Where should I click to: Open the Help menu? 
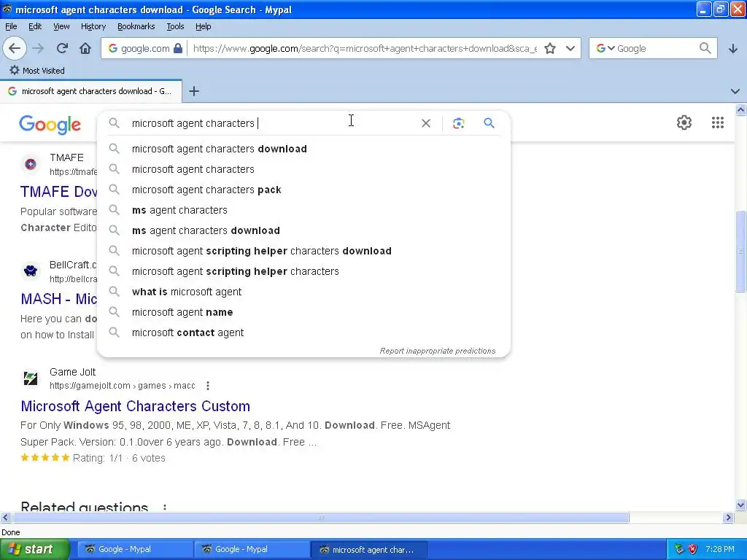(203, 26)
